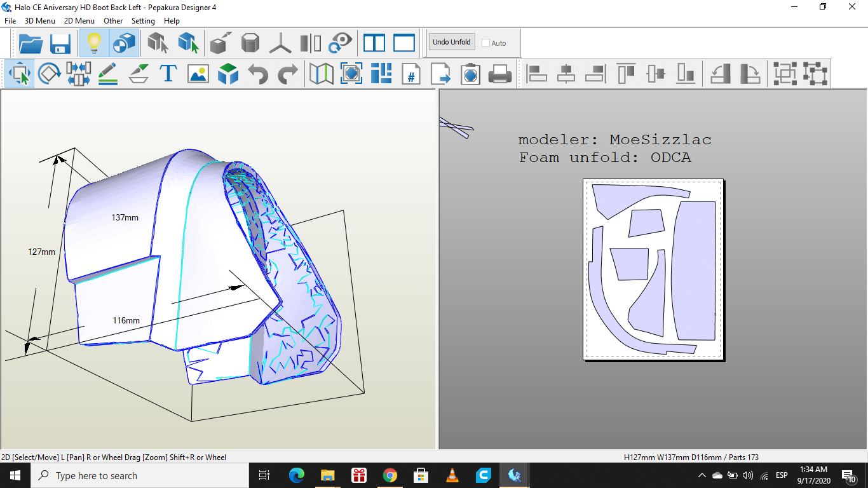Open the 3D Menu
Viewport: 868px width, 488px height.
[x=40, y=21]
